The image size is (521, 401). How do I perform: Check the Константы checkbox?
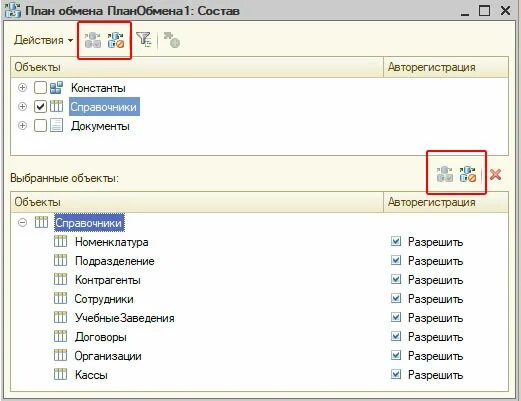click(x=40, y=88)
